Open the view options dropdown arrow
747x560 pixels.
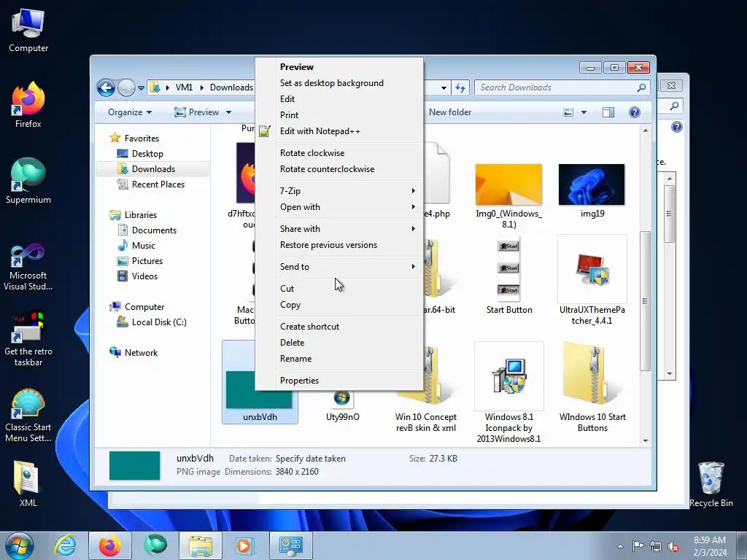click(x=584, y=112)
